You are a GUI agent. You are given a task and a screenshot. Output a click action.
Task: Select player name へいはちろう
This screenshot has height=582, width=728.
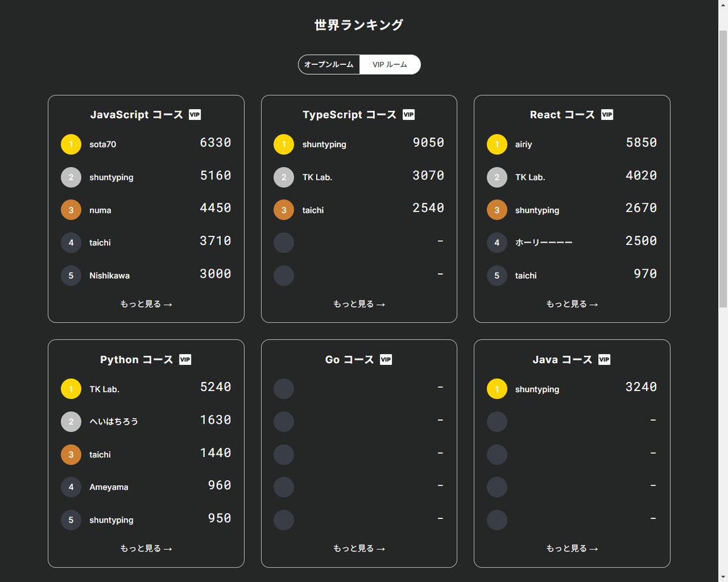tap(114, 422)
